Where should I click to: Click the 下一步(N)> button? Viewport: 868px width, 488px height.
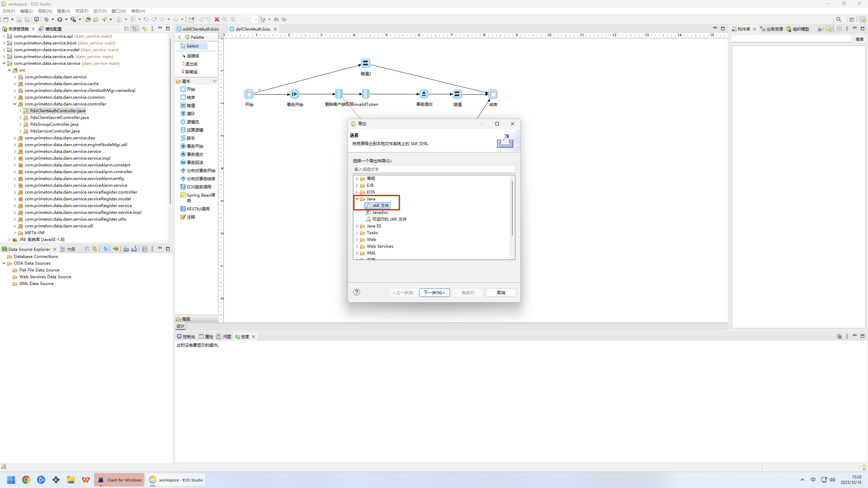(434, 293)
